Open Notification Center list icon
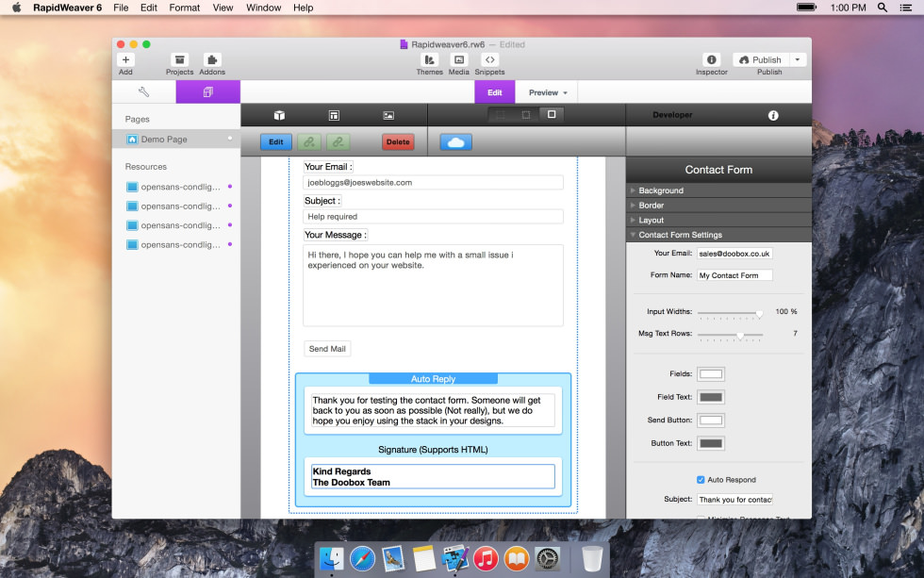The height and width of the screenshot is (578, 924). coord(906,8)
